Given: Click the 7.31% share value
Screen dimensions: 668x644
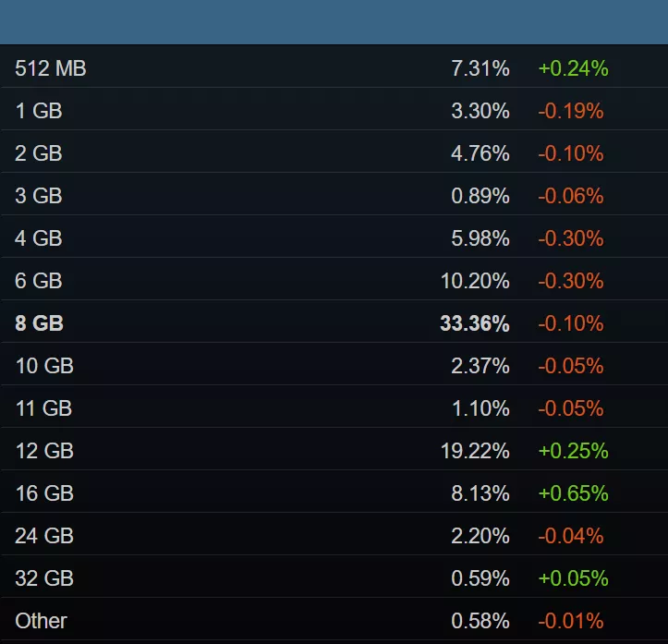Looking at the screenshot, I should 480,68.
